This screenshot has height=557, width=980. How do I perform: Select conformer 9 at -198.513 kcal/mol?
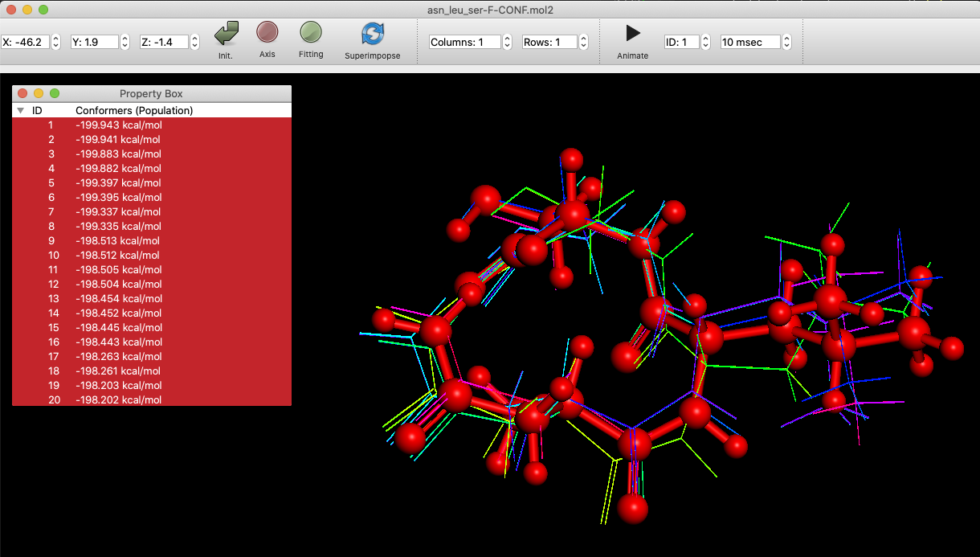coord(119,240)
